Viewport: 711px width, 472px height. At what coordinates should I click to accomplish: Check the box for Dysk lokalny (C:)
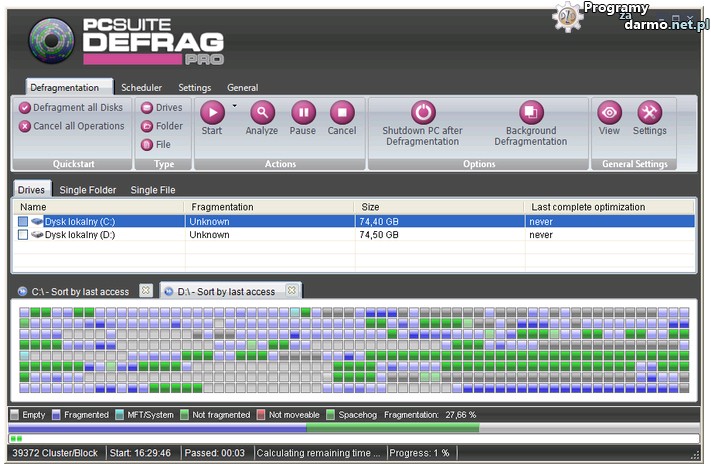[x=23, y=222]
